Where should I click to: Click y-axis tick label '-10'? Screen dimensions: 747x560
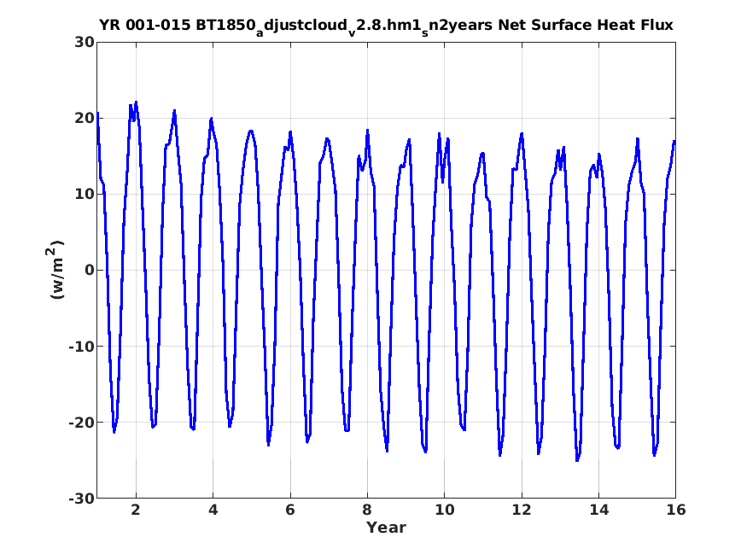pyautogui.click(x=81, y=347)
